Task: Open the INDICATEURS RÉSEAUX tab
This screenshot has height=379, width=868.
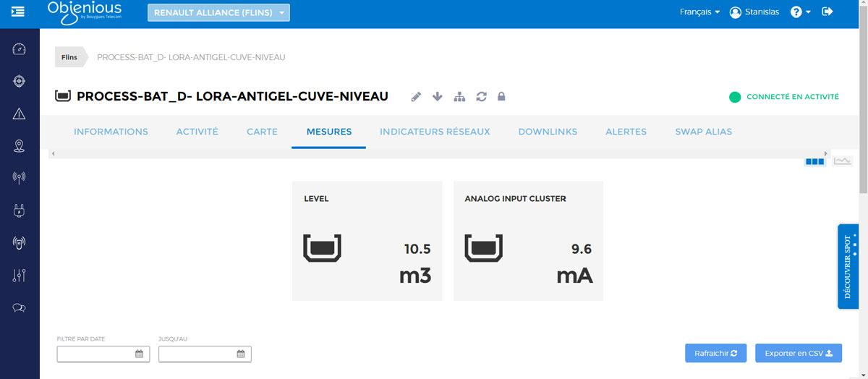Action: pyautogui.click(x=435, y=132)
